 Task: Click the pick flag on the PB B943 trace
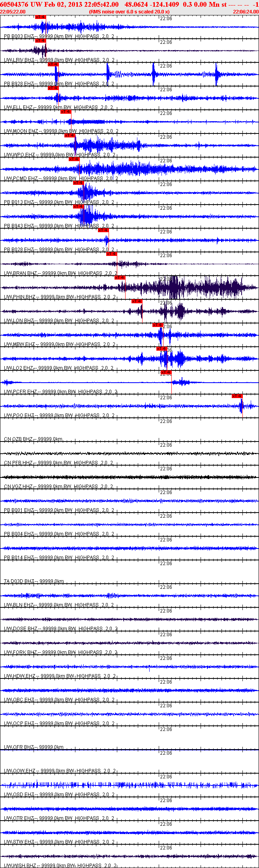[x=79, y=207]
